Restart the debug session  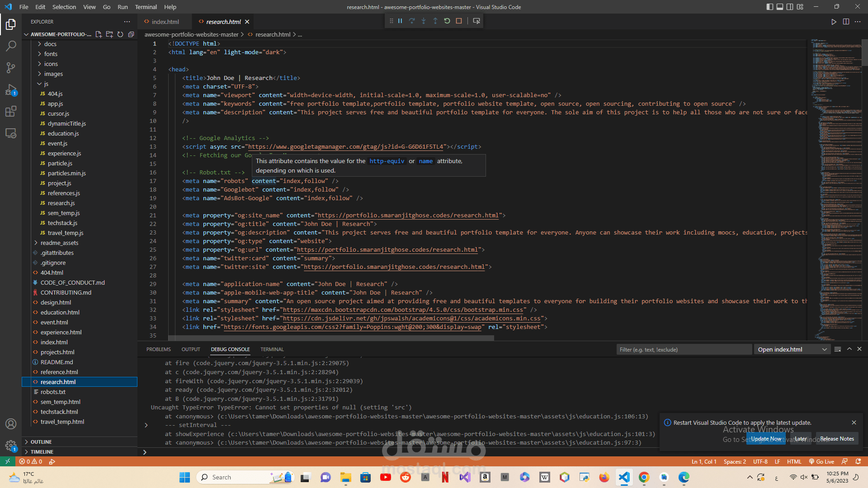click(447, 21)
